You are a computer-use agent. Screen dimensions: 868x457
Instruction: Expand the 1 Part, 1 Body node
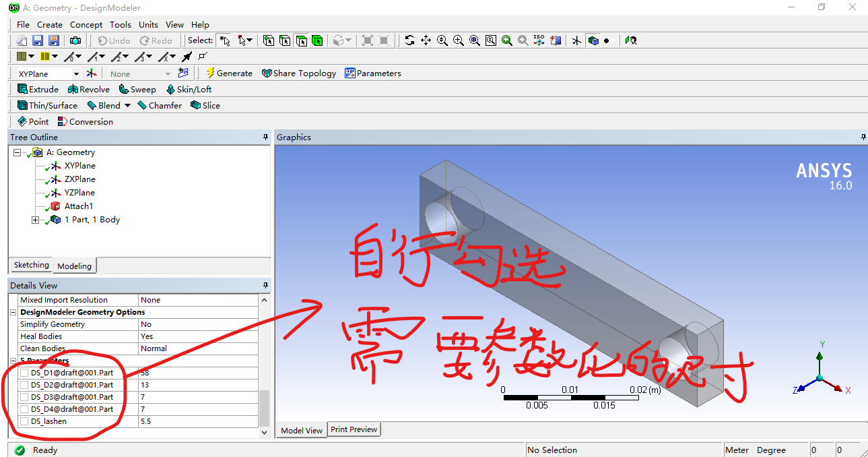36,219
